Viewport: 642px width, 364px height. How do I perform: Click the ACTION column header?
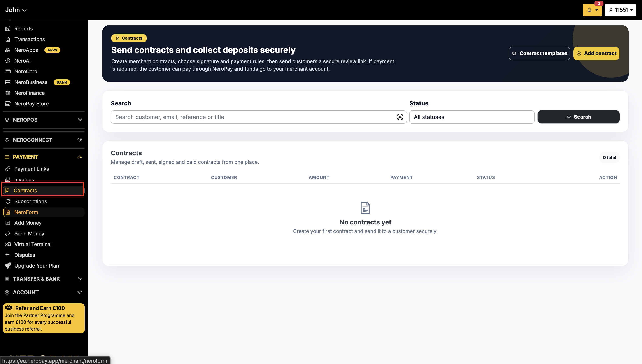608,177
